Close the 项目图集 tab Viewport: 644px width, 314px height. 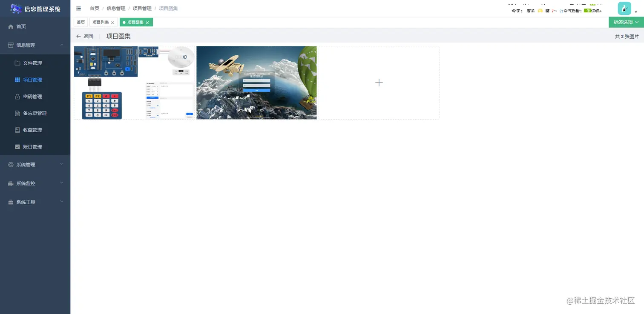[147, 23]
